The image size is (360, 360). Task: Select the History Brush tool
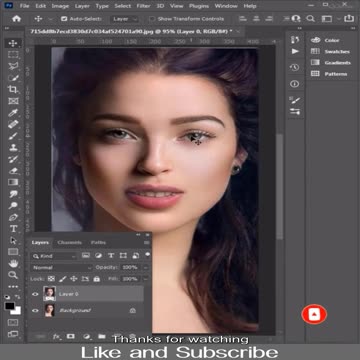[13, 159]
